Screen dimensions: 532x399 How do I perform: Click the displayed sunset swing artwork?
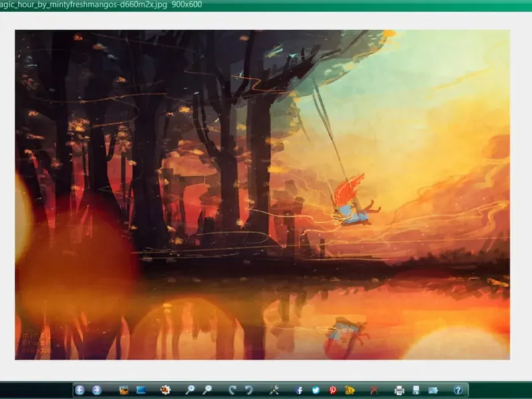(262, 195)
